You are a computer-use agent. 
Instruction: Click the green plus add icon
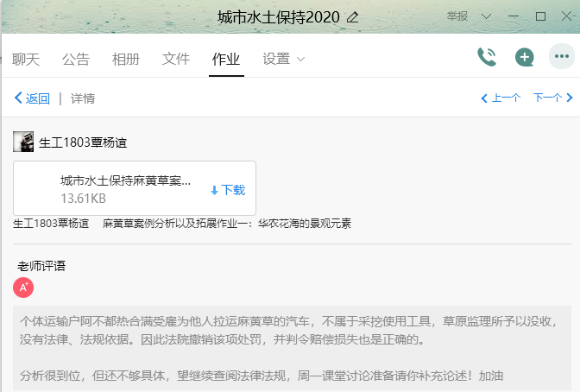(524, 58)
